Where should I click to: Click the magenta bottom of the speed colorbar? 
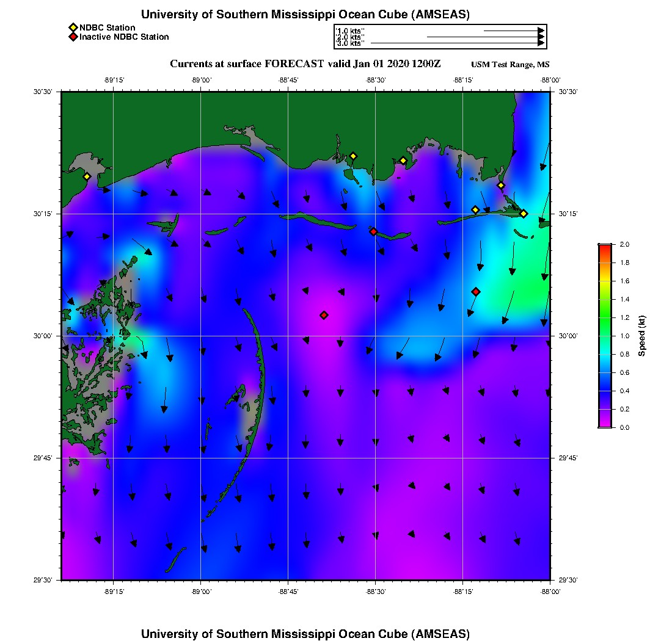tap(604, 424)
